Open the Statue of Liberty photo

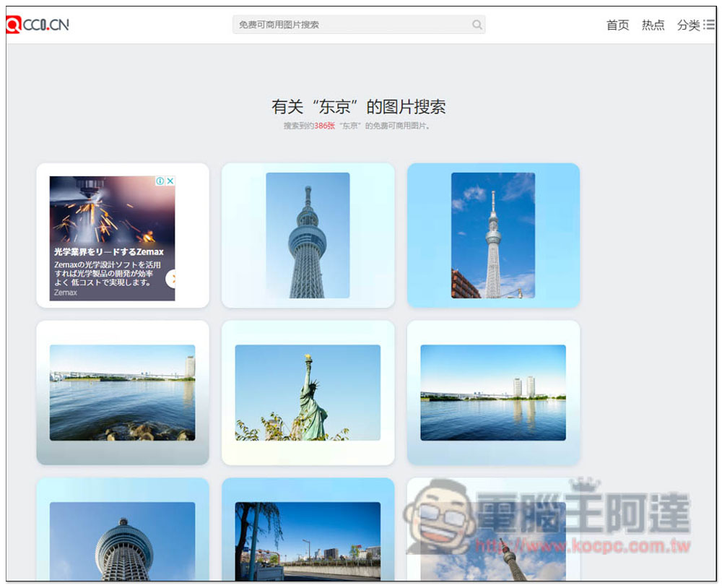click(x=308, y=393)
